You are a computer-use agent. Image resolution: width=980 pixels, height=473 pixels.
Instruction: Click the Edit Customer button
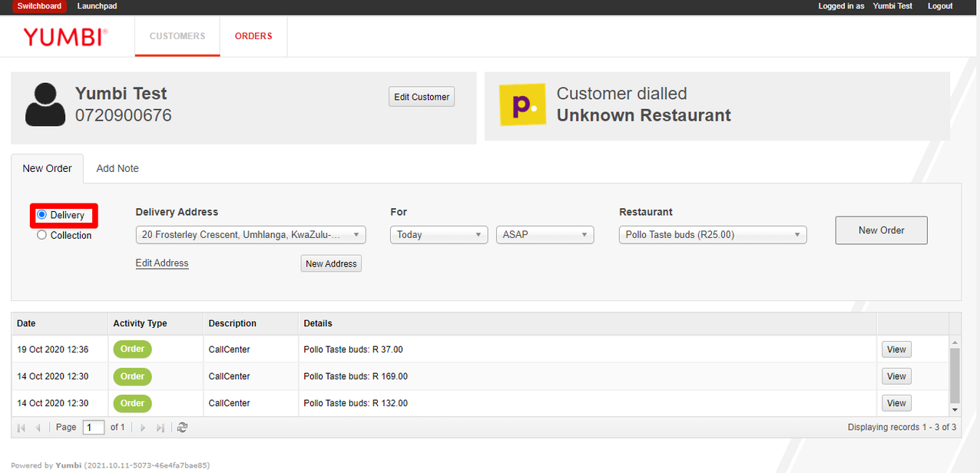pos(422,97)
